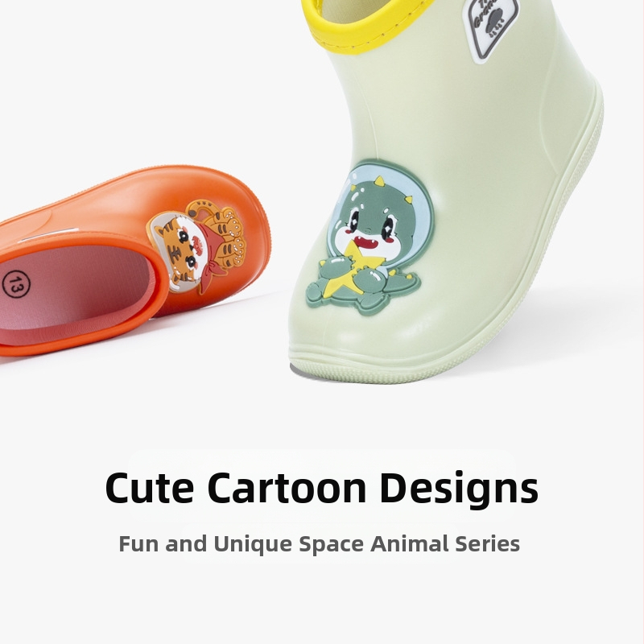Select the "Cute Cartoon Designs" heading
This screenshot has height=644, width=644.
[x=321, y=489]
